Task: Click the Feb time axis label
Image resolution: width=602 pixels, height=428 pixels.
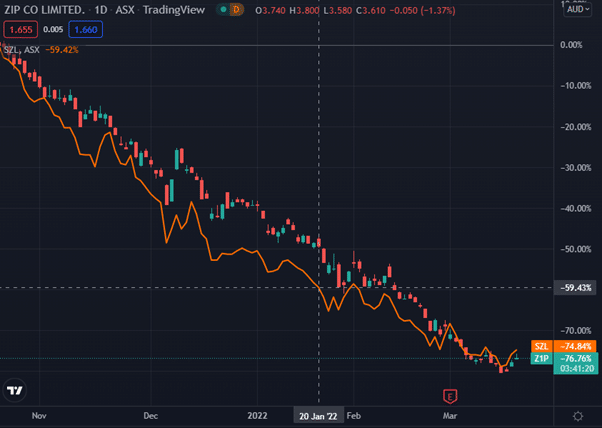Action: pyautogui.click(x=354, y=416)
